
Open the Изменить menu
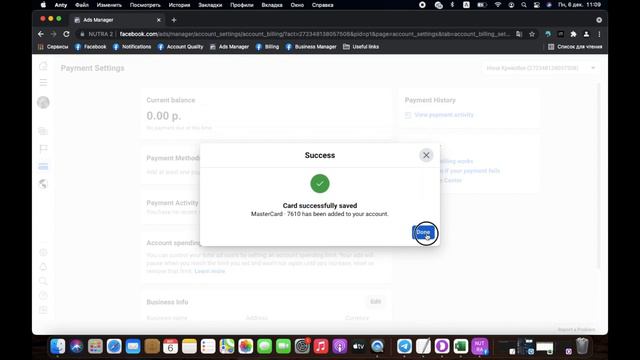[109, 5]
